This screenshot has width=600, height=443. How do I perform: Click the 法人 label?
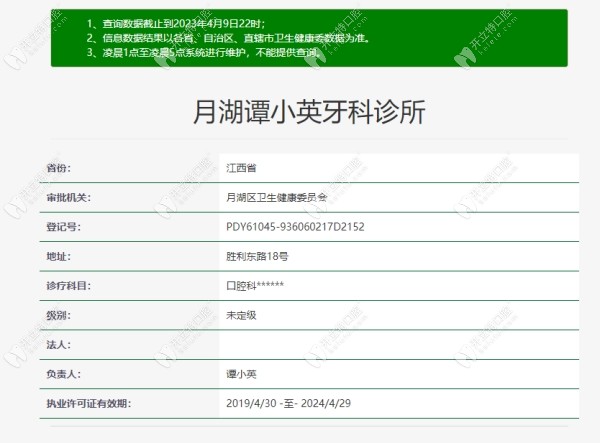(59, 345)
